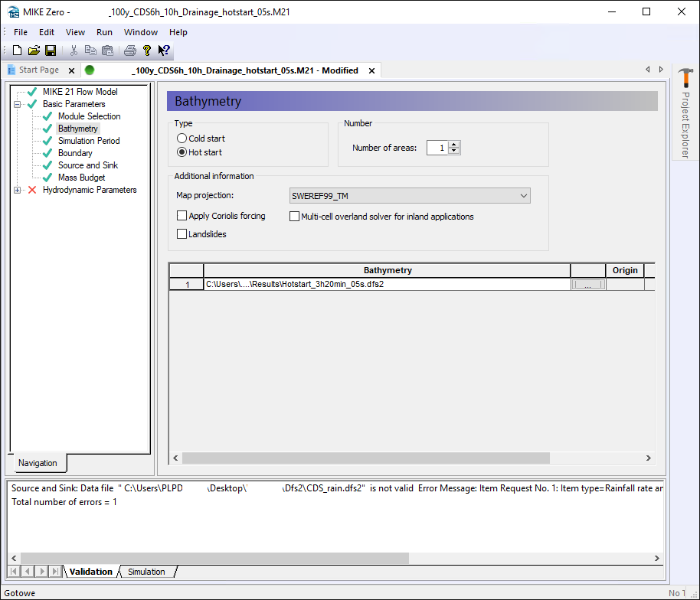Toggle Multi-cell overland solver checkbox
The height and width of the screenshot is (600, 700).
click(294, 217)
